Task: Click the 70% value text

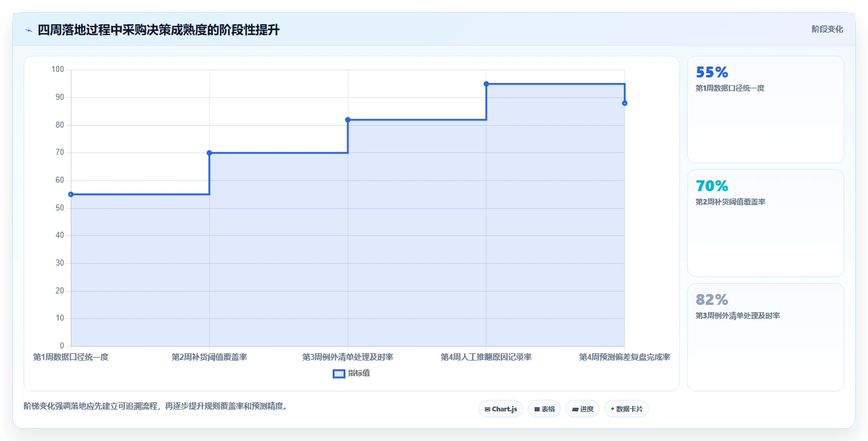Action: point(712,186)
